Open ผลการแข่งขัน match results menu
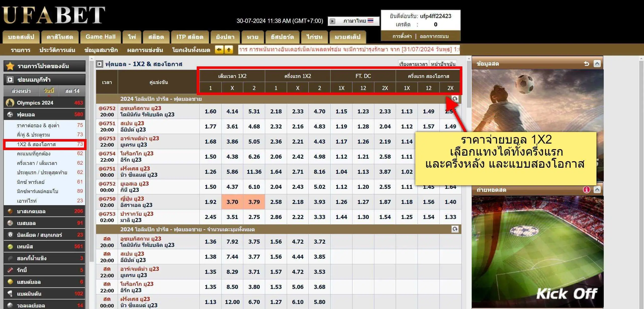 145,50
